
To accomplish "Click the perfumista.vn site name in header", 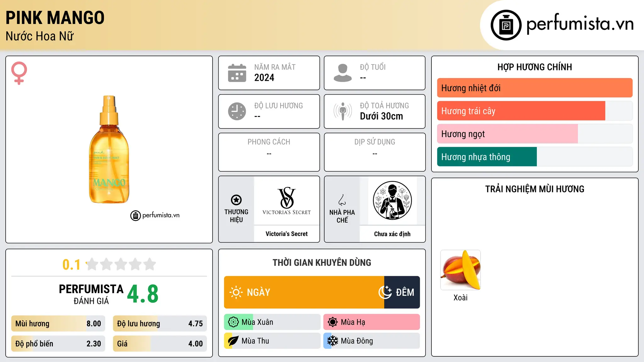I will pos(580,24).
